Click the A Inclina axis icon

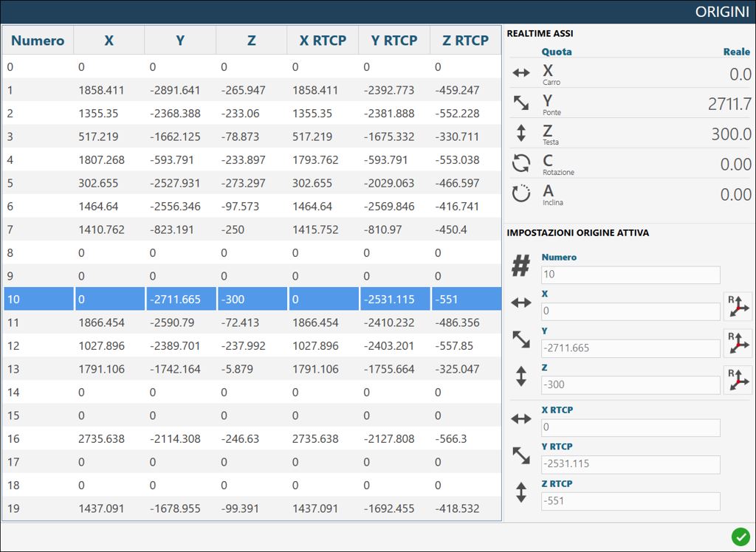[521, 194]
